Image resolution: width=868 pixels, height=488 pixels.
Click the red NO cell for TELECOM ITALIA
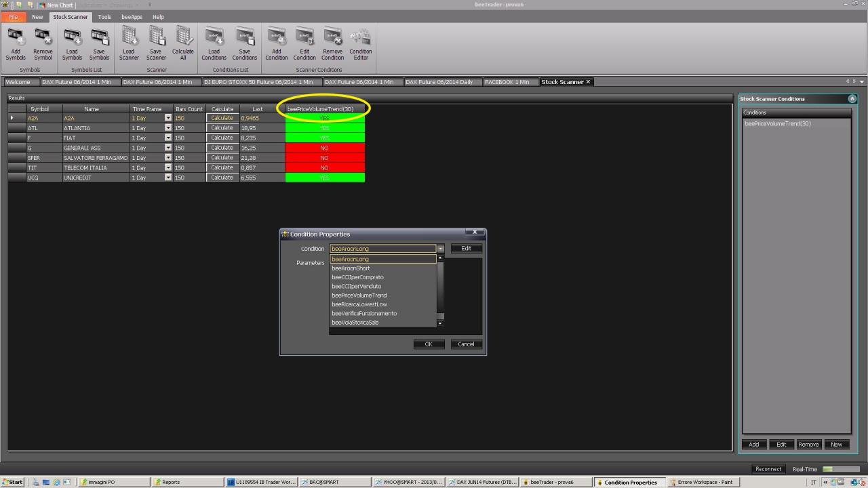(325, 167)
